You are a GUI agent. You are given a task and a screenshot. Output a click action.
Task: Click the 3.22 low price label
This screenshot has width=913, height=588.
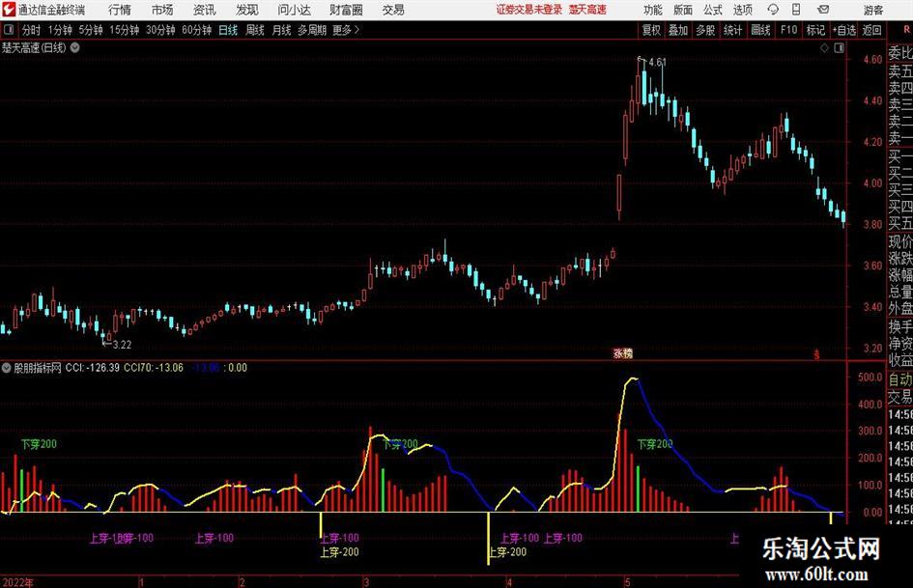pos(122,344)
